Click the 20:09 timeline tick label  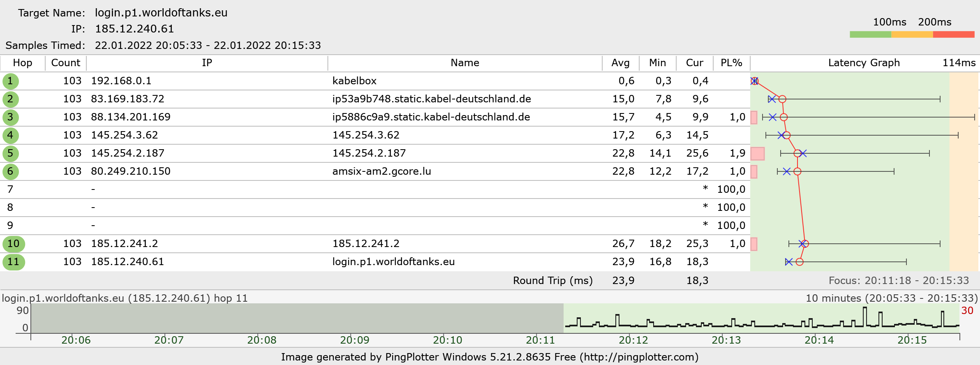pyautogui.click(x=355, y=340)
